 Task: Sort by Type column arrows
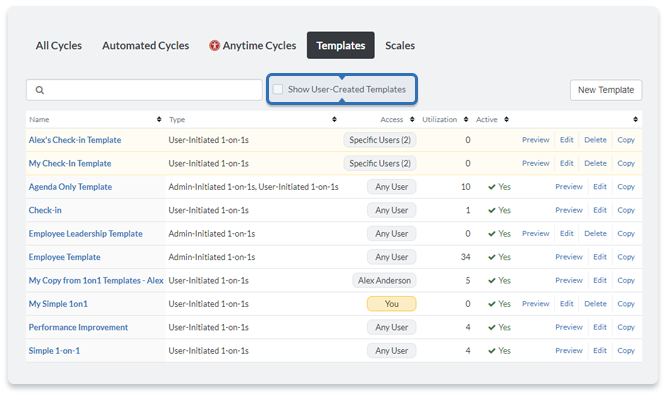pyautogui.click(x=334, y=119)
